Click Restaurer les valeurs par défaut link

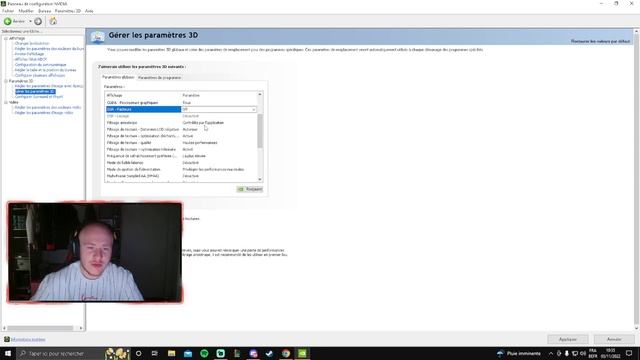coord(600,41)
